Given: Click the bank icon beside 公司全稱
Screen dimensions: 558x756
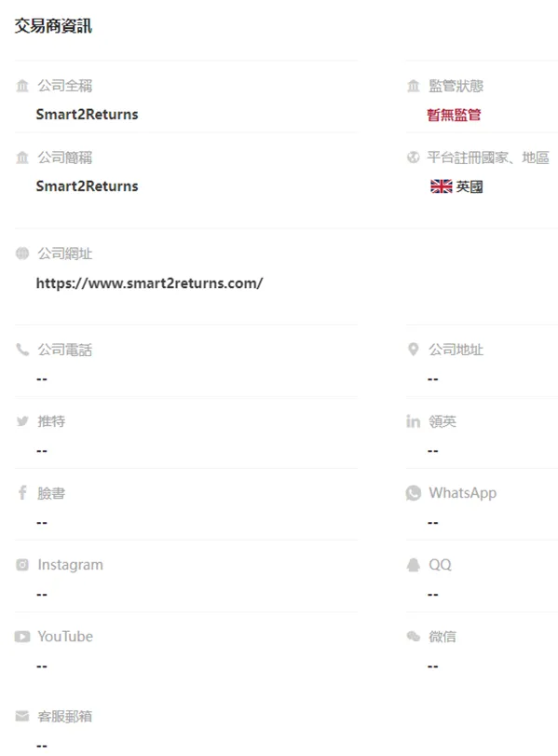Looking at the screenshot, I should coord(22,86).
